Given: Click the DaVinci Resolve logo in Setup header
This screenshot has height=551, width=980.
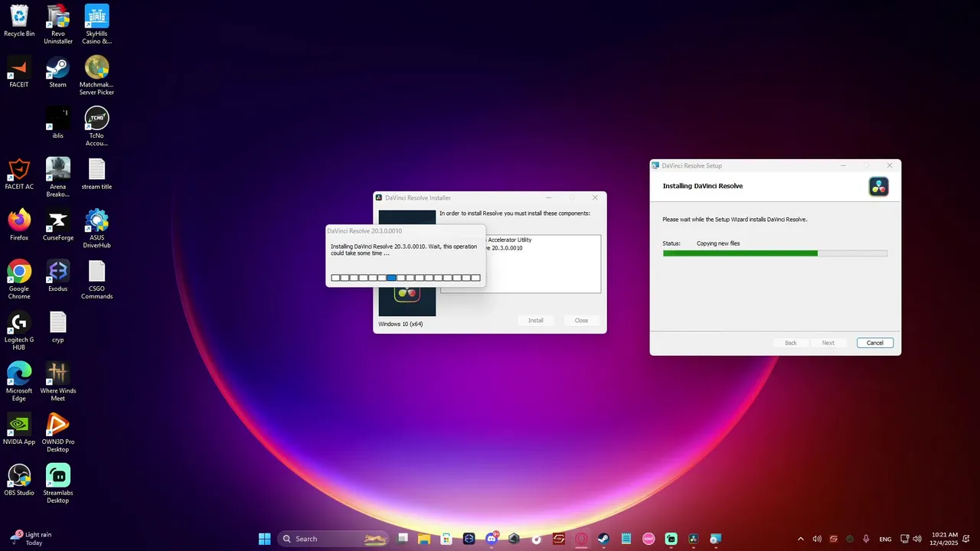Looking at the screenshot, I should coord(878,187).
